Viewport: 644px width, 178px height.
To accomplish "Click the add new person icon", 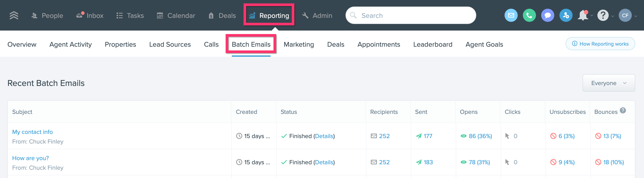I will (x=566, y=15).
